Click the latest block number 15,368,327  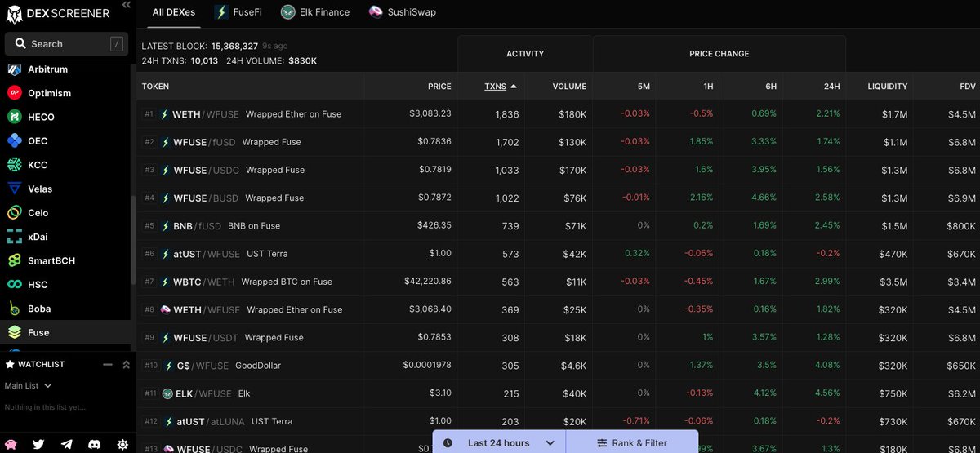235,47
